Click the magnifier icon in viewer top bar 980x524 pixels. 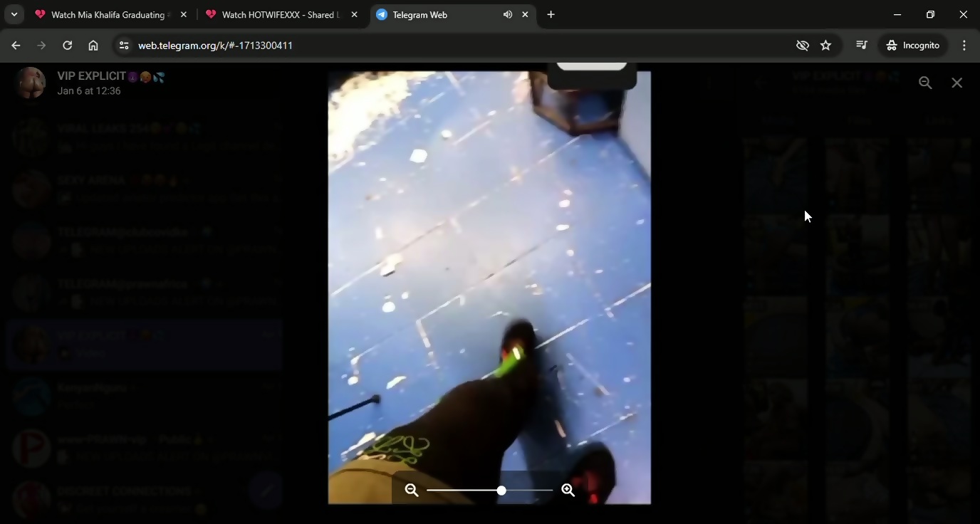tap(925, 83)
